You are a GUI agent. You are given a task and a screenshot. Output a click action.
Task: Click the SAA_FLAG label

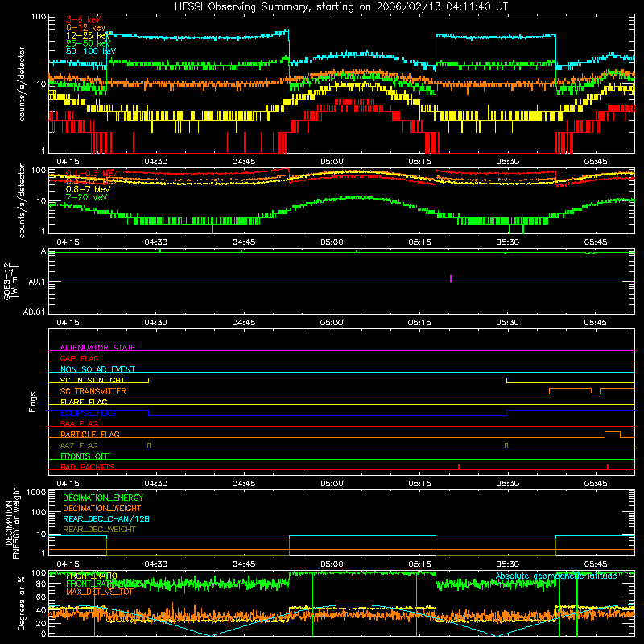pyautogui.click(x=79, y=423)
